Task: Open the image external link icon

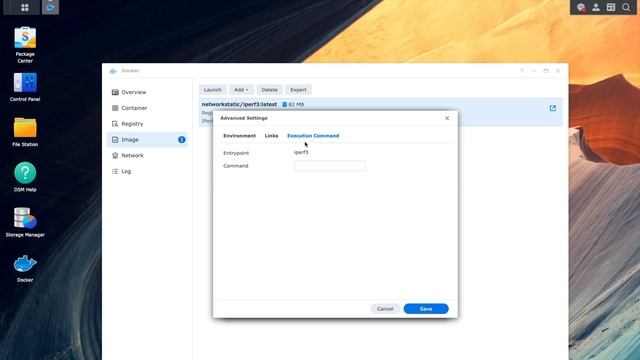Action: click(553, 108)
